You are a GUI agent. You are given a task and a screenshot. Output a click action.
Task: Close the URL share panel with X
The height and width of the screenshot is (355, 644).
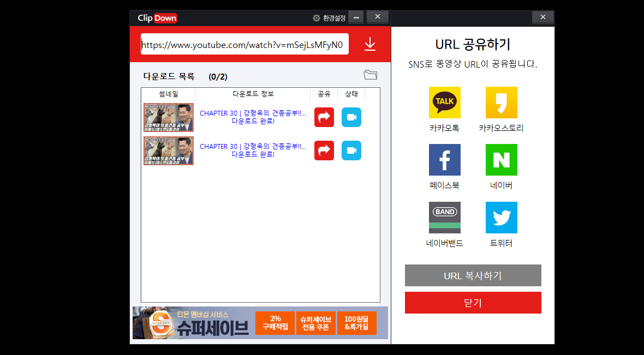click(x=543, y=17)
